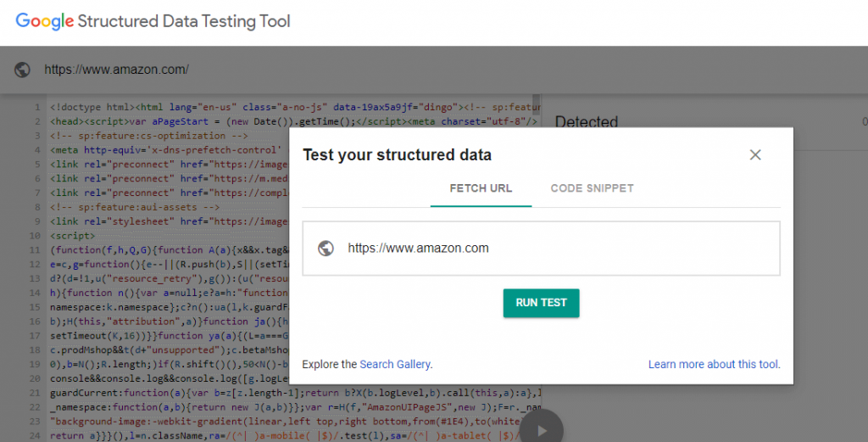Click the code panel vertical scrollbar
Image resolution: width=868 pixels, height=442 pixels.
tap(536, 104)
